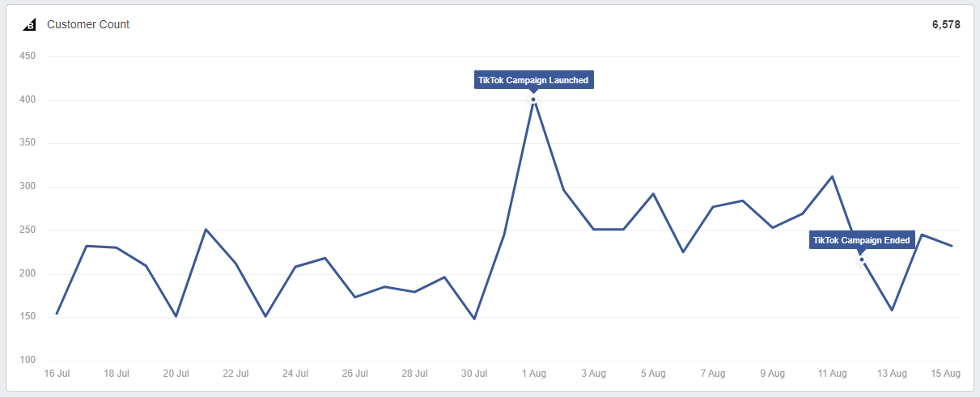Open the TikTok Campaign Launched annotation label
Screen dimensions: 980x397
pyautogui.click(x=533, y=80)
